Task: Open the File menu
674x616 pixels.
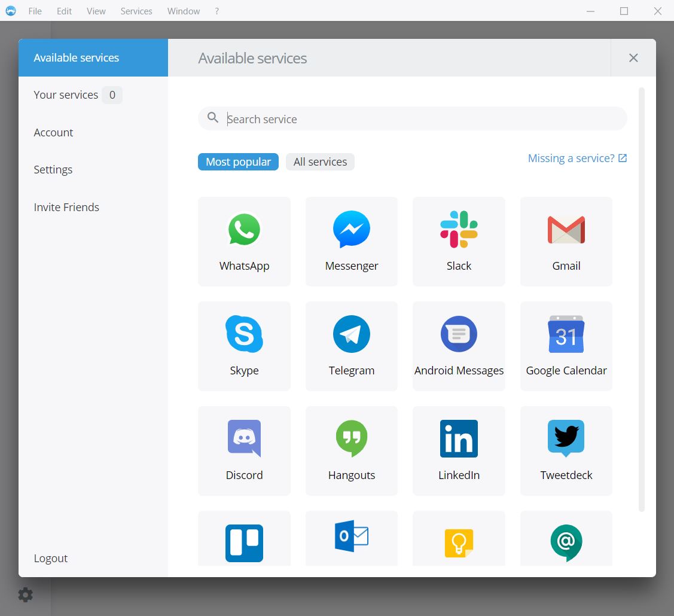Action: click(35, 11)
